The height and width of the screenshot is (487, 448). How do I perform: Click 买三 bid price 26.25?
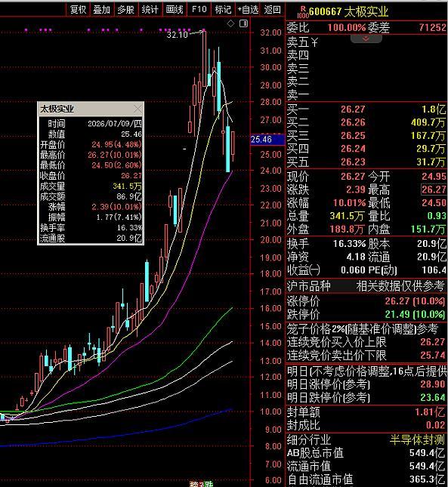(x=353, y=136)
